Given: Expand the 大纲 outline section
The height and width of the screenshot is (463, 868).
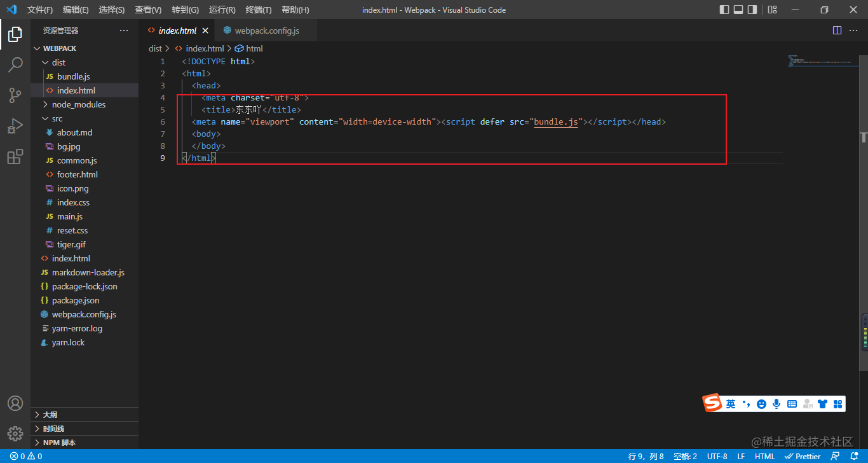Looking at the screenshot, I should [x=85, y=415].
